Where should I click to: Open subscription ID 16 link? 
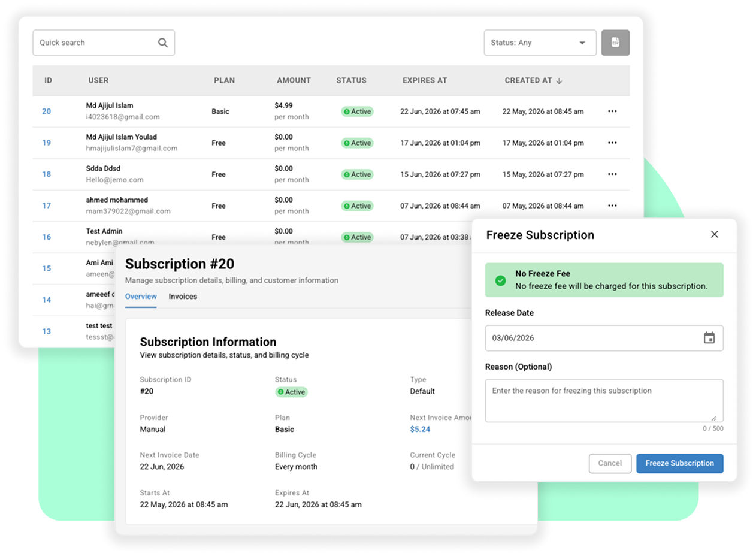pos(46,237)
